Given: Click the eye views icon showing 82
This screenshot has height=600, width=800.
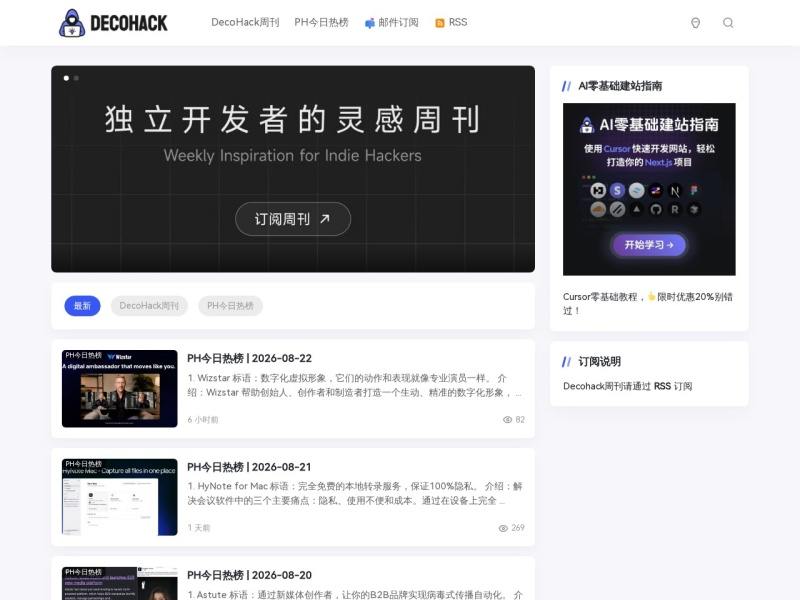Looking at the screenshot, I should click(x=507, y=419).
